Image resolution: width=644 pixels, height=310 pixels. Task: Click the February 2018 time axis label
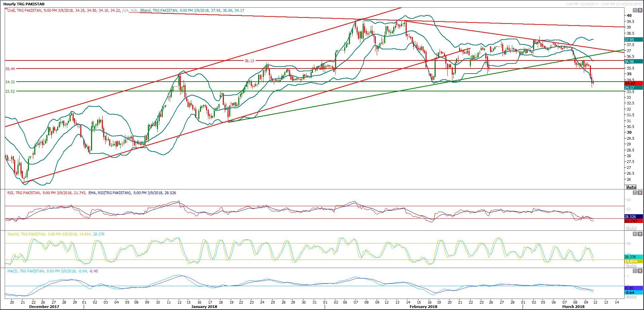[x=424, y=307]
